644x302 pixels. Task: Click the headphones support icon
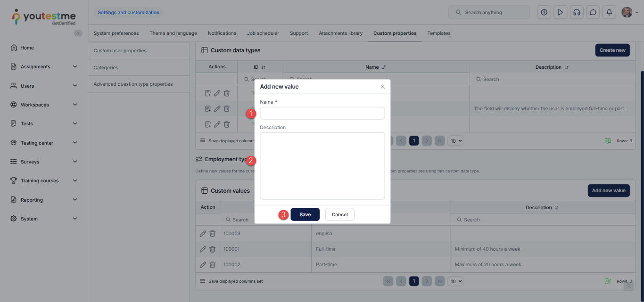click(x=576, y=13)
